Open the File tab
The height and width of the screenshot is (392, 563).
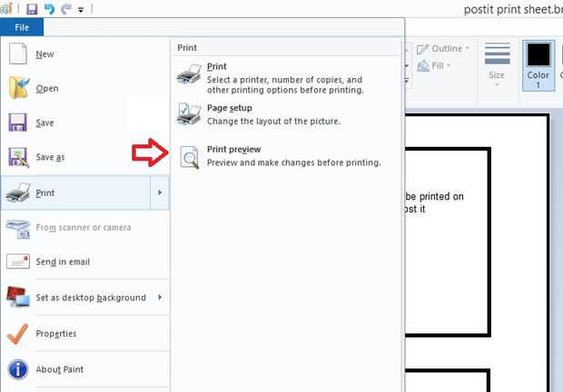22,27
